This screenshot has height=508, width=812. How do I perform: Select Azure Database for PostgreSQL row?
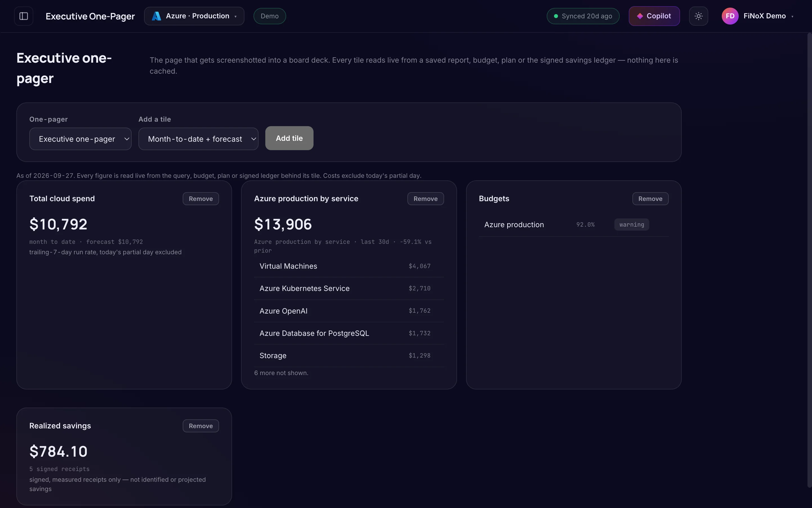point(349,333)
